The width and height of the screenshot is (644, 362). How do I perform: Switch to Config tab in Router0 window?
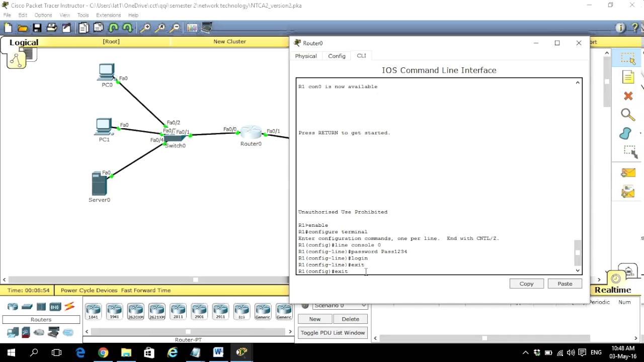337,56
